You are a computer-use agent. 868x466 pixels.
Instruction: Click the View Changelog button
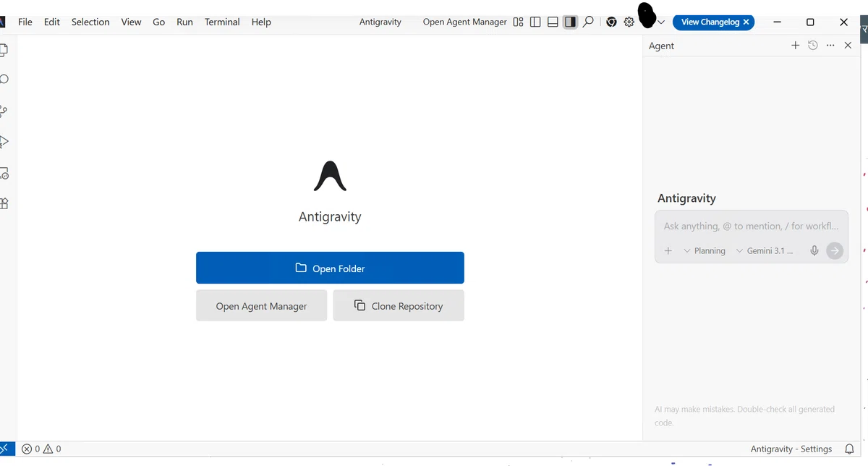point(710,22)
